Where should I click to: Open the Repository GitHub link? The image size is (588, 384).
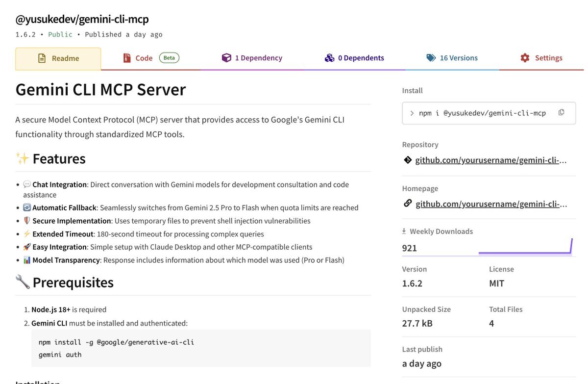[491, 160]
